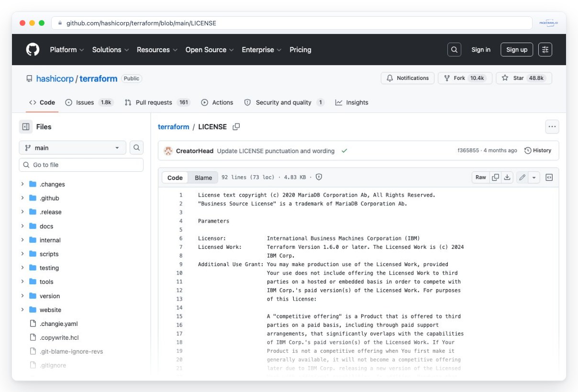The width and height of the screenshot is (578, 392).
Task: Expand the scripts folder chevron
Action: point(22,254)
